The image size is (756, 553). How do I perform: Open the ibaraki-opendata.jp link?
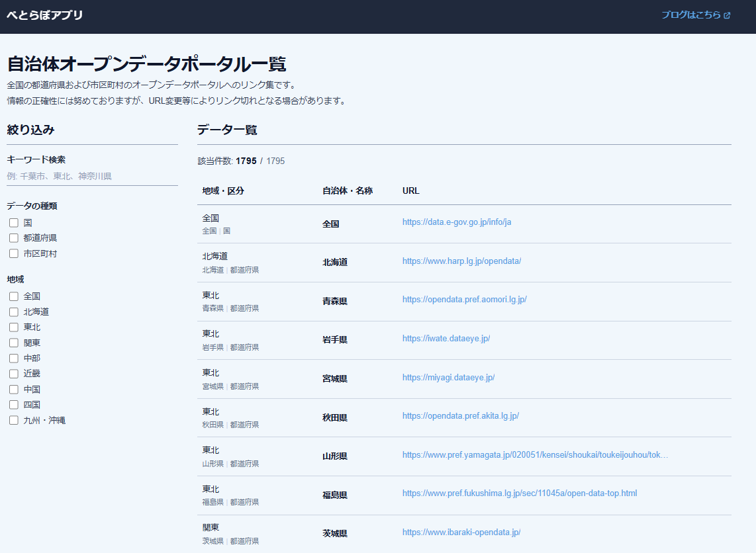click(461, 532)
